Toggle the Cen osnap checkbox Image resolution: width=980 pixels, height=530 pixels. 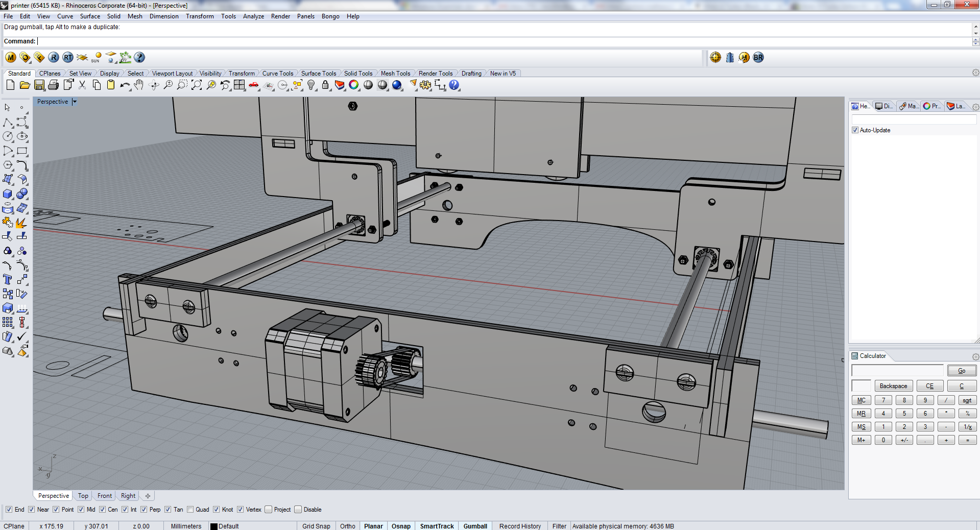pyautogui.click(x=102, y=510)
